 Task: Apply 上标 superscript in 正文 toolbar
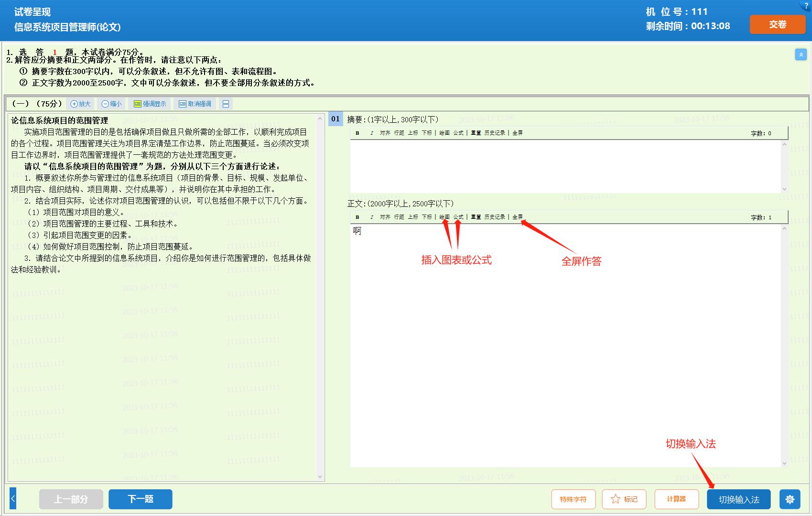(x=413, y=217)
